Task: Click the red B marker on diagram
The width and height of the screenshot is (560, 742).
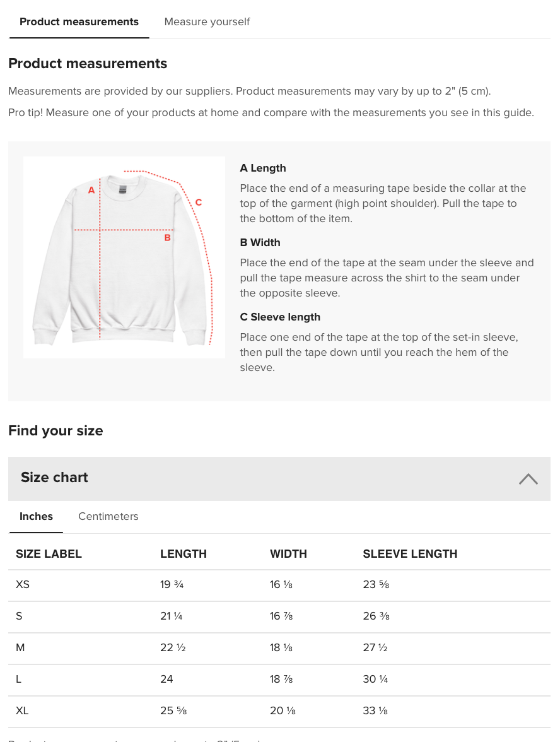Action: [167, 238]
